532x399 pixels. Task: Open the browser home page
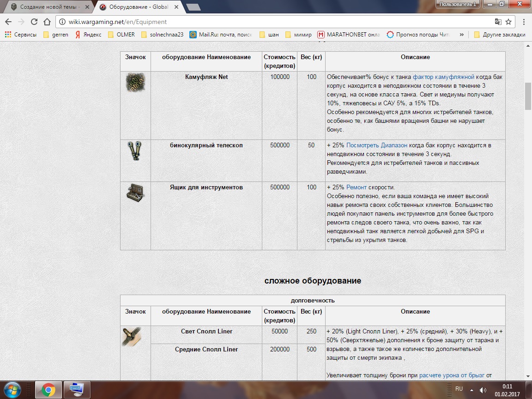[x=47, y=22]
